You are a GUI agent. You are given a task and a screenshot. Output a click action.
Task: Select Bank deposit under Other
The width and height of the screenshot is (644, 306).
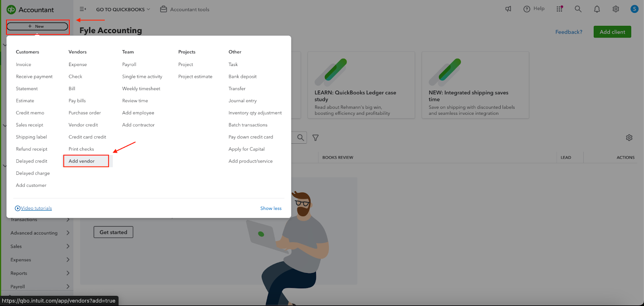click(x=242, y=76)
